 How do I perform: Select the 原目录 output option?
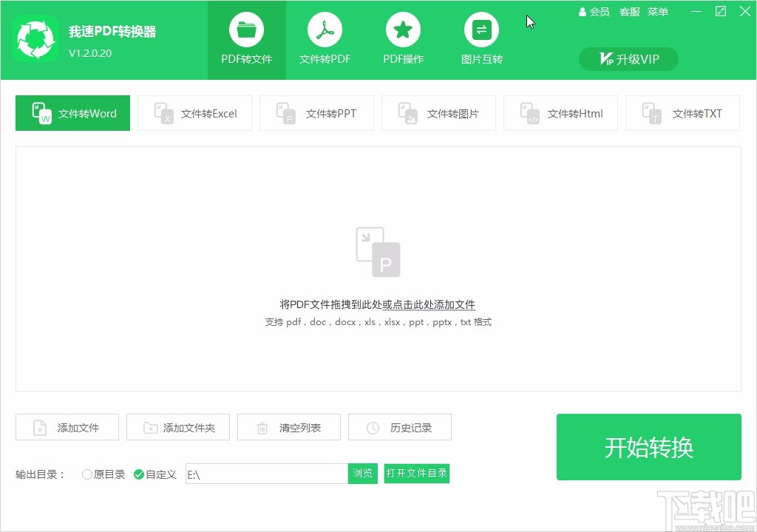[x=86, y=474]
